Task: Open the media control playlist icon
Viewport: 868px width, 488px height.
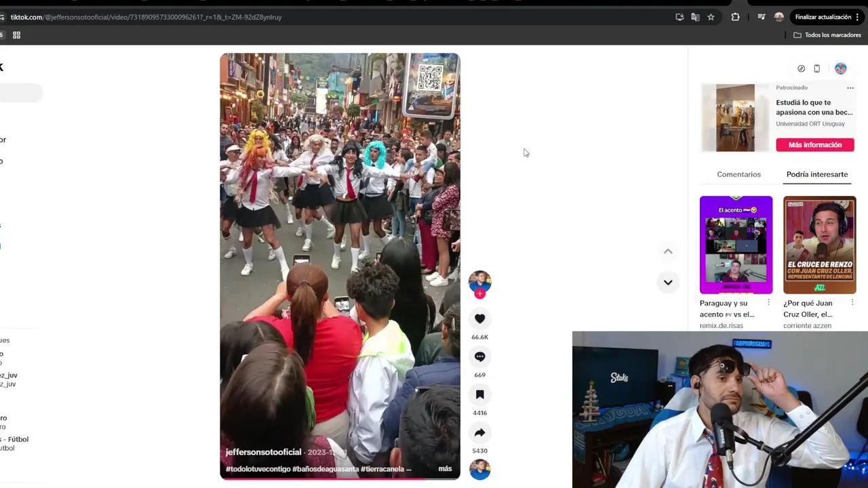Action: click(x=761, y=17)
